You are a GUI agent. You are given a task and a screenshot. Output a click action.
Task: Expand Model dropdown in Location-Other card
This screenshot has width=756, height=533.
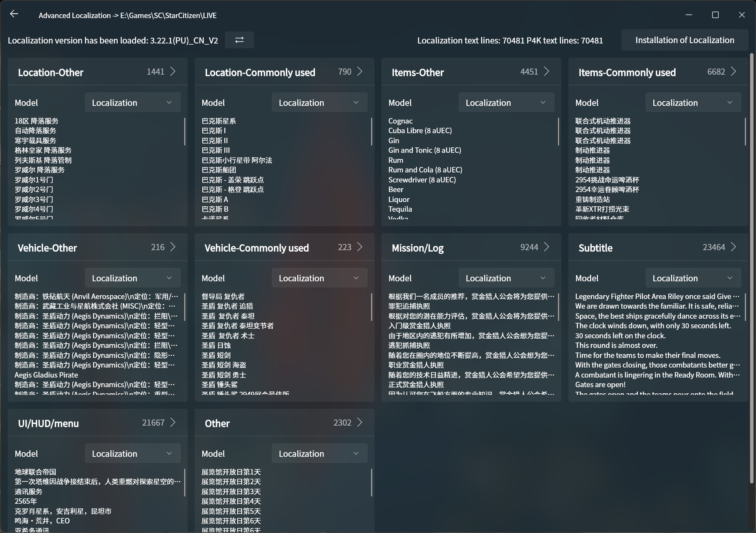133,102
